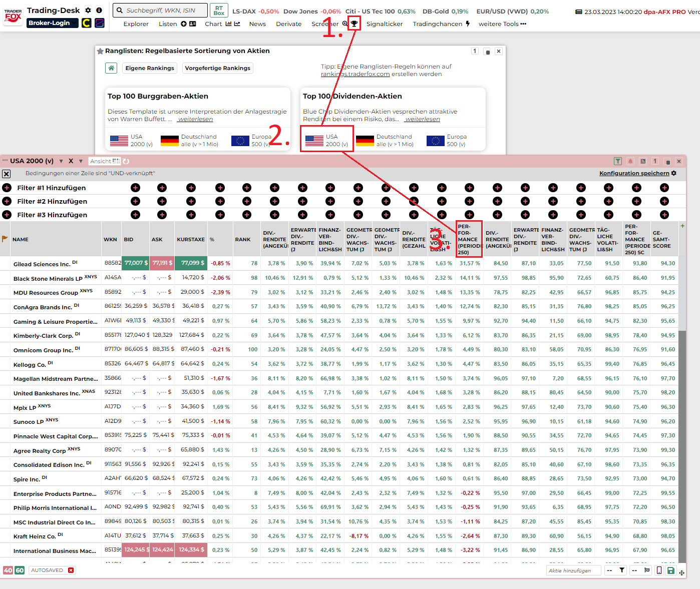The width and height of the screenshot is (700, 589).
Task: Open the weitere Tools menu
Action: pos(502,24)
